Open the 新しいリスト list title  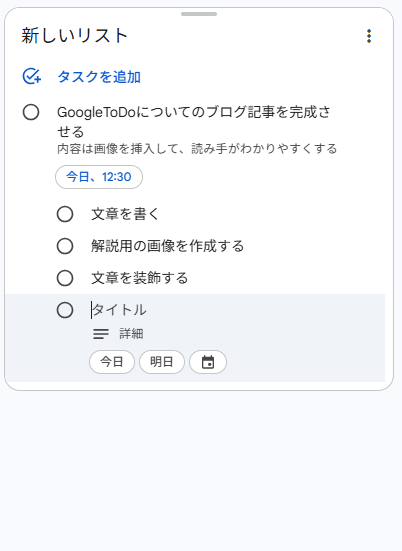coord(74,36)
